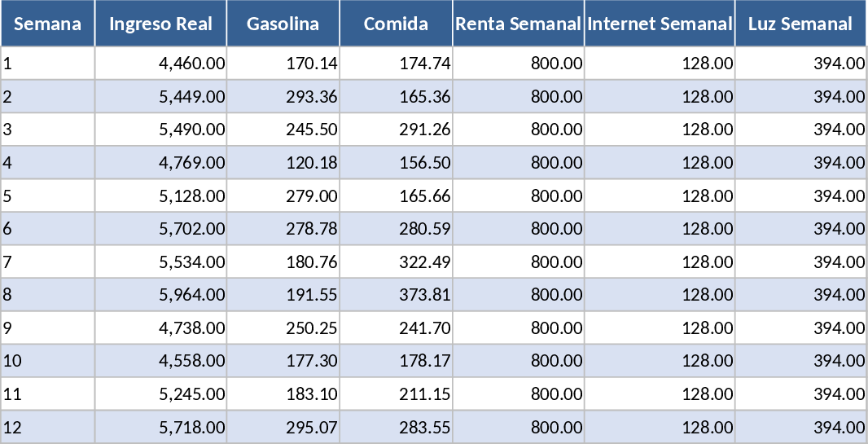Select the income value 5,128.00
The height and width of the screenshot is (444, 868).
click(160, 196)
